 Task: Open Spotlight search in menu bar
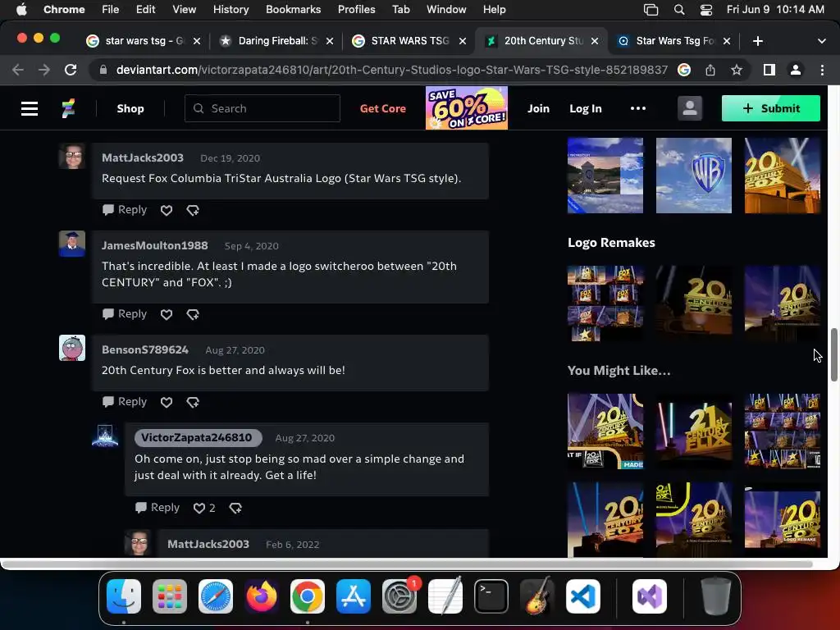(678, 9)
